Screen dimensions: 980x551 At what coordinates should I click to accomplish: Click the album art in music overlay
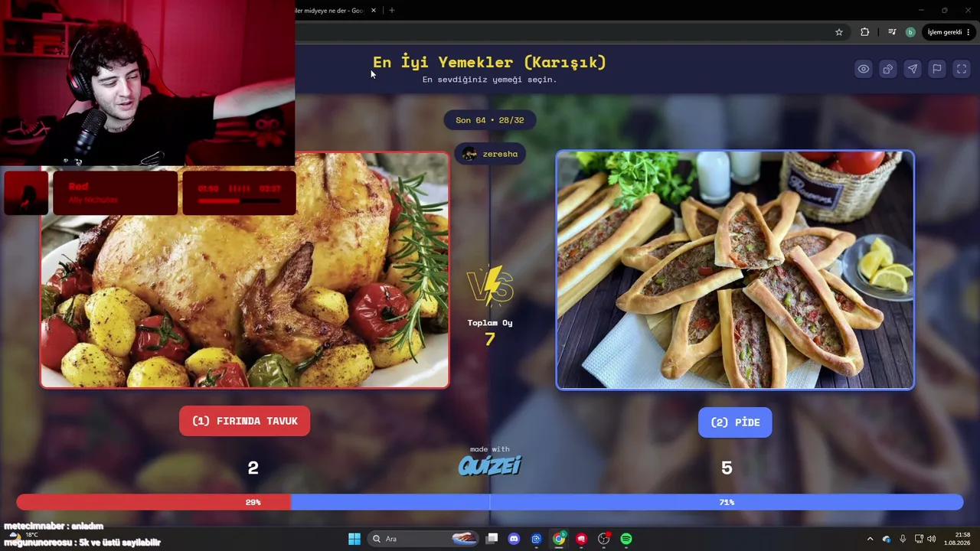pos(26,193)
